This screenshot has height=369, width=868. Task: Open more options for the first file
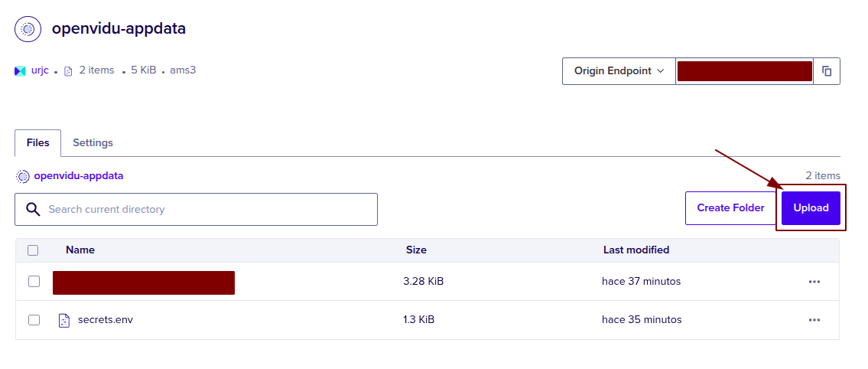click(x=814, y=282)
